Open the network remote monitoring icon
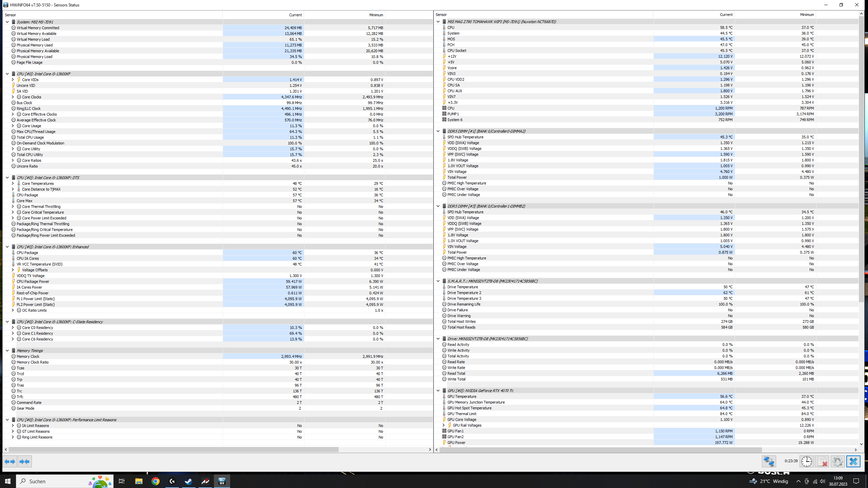This screenshot has height=488, width=868. click(769, 462)
